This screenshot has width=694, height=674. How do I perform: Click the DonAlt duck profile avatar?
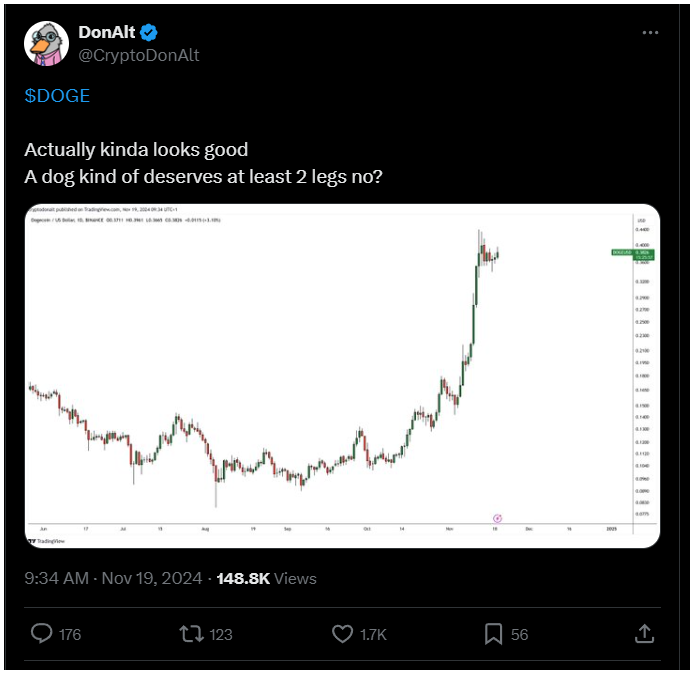coord(46,43)
